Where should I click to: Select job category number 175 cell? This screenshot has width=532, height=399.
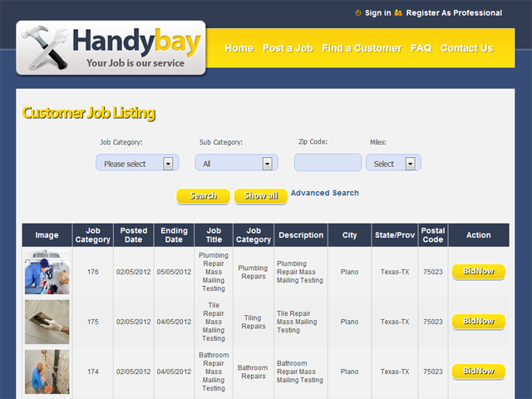click(92, 322)
